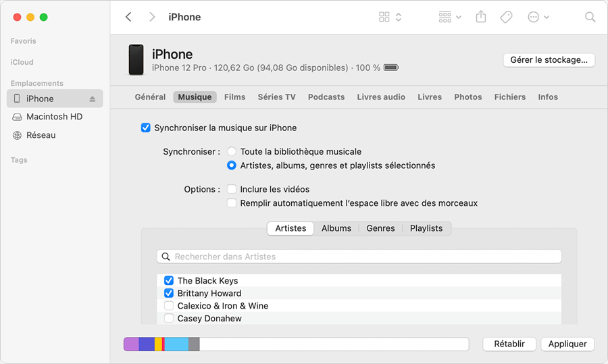The width and height of the screenshot is (608, 364).
Task: Open the Tags icon in toolbar
Action: click(x=506, y=18)
